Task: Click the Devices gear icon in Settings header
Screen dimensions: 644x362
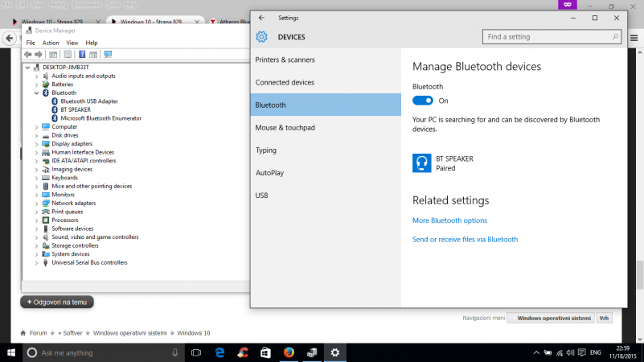Action: coord(261,37)
